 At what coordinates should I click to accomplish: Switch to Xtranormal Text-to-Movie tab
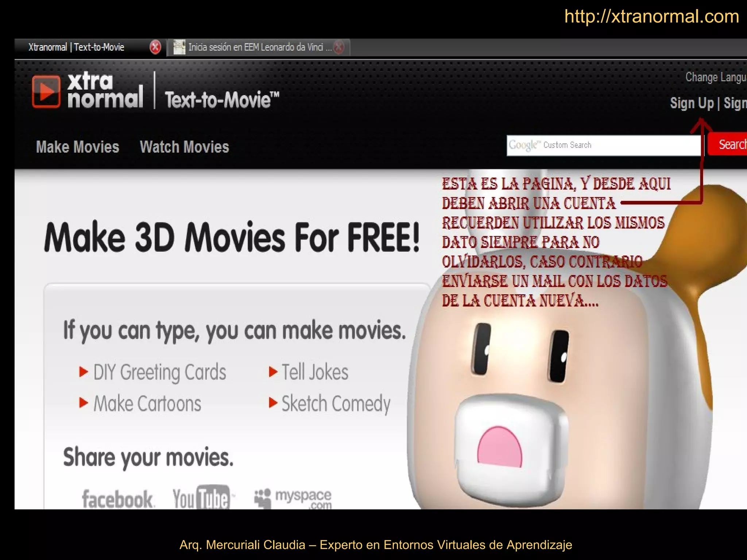click(77, 47)
